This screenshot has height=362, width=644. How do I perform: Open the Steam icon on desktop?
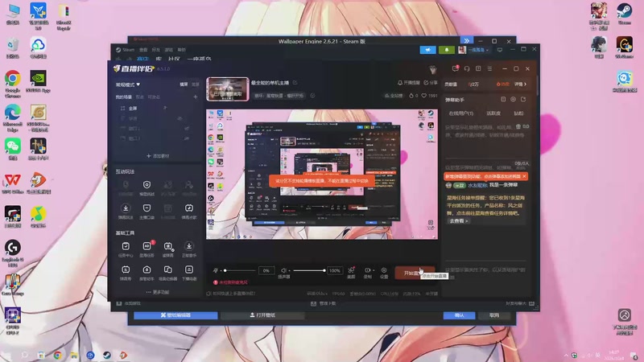point(625,14)
